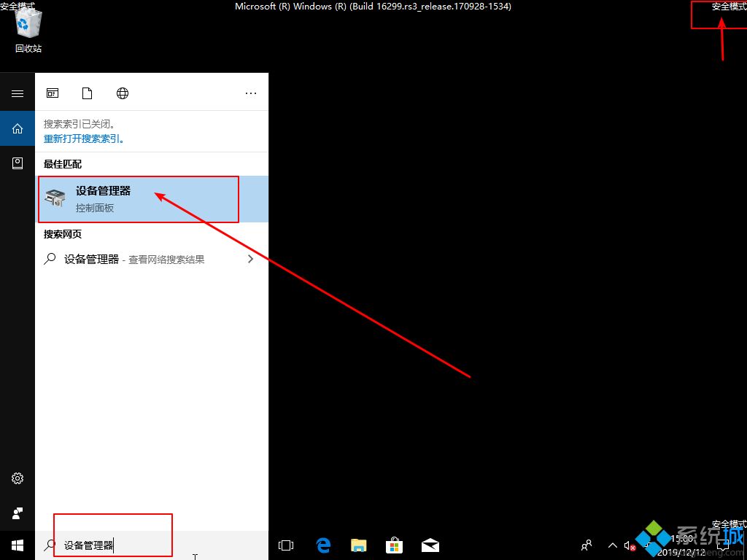Open the Notebook icon in search sidebar
Screen dimensions: 747x560
[x=18, y=163]
